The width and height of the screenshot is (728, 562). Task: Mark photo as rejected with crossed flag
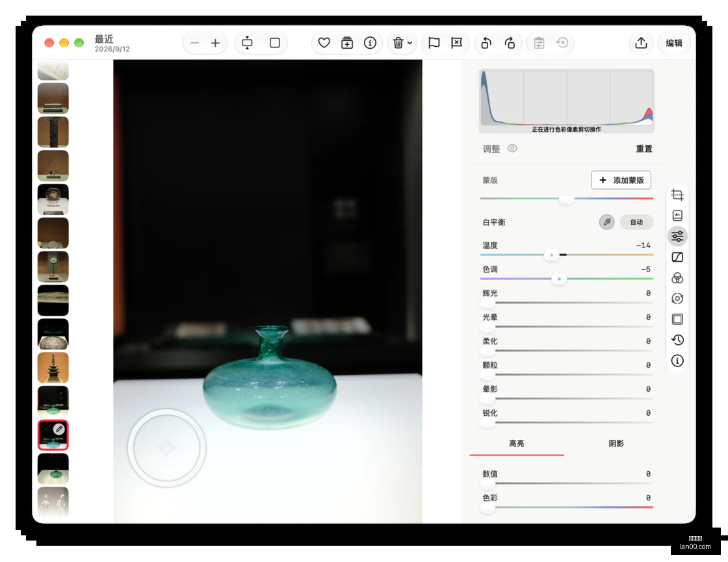(457, 43)
